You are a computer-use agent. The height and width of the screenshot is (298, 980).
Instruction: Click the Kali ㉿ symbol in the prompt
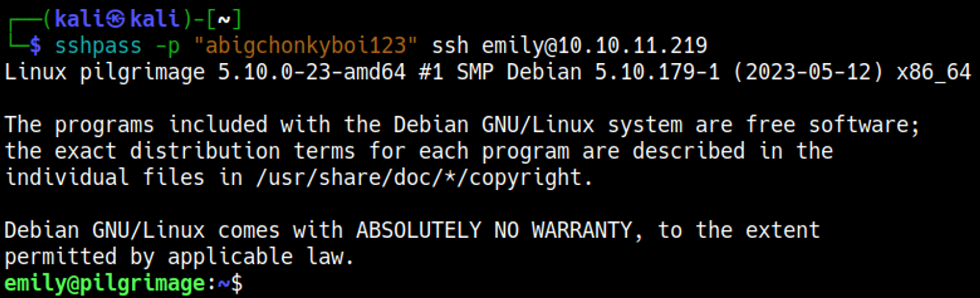point(117,19)
